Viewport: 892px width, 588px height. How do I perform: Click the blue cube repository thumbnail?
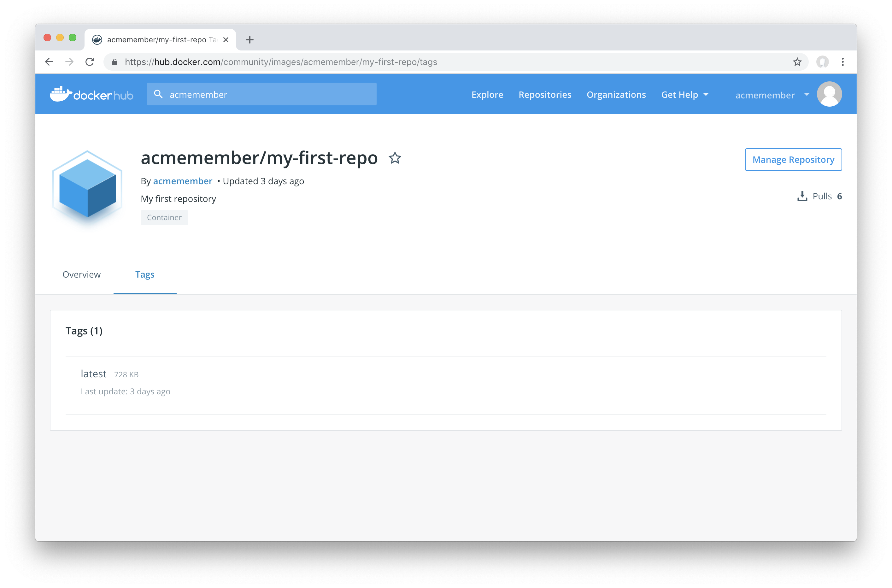pyautogui.click(x=87, y=189)
